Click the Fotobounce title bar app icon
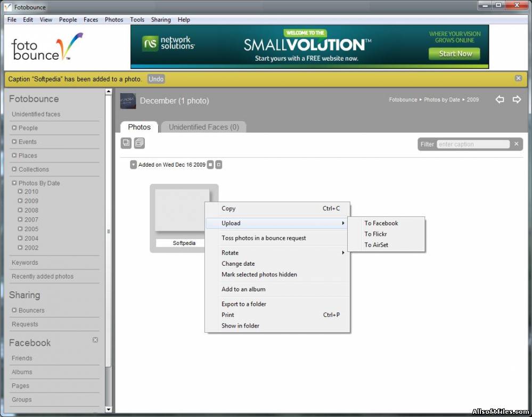The width and height of the screenshot is (532, 417). tap(7, 7)
